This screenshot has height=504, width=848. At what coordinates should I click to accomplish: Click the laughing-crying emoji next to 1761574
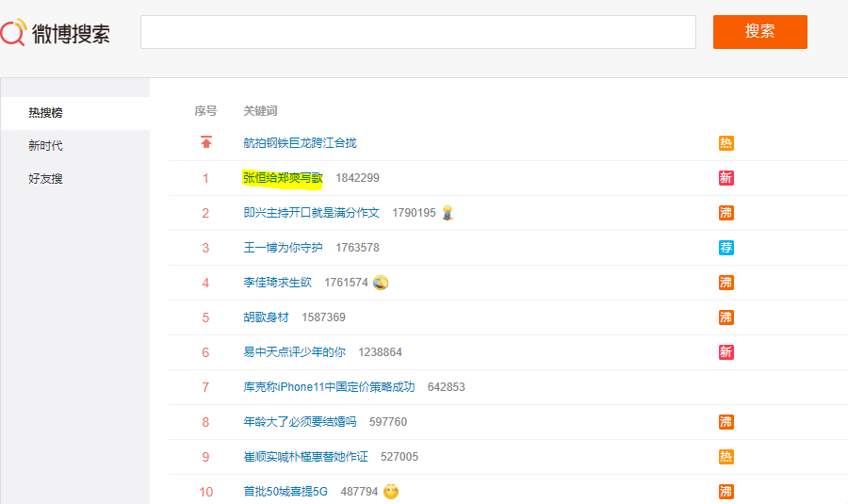[x=381, y=283]
